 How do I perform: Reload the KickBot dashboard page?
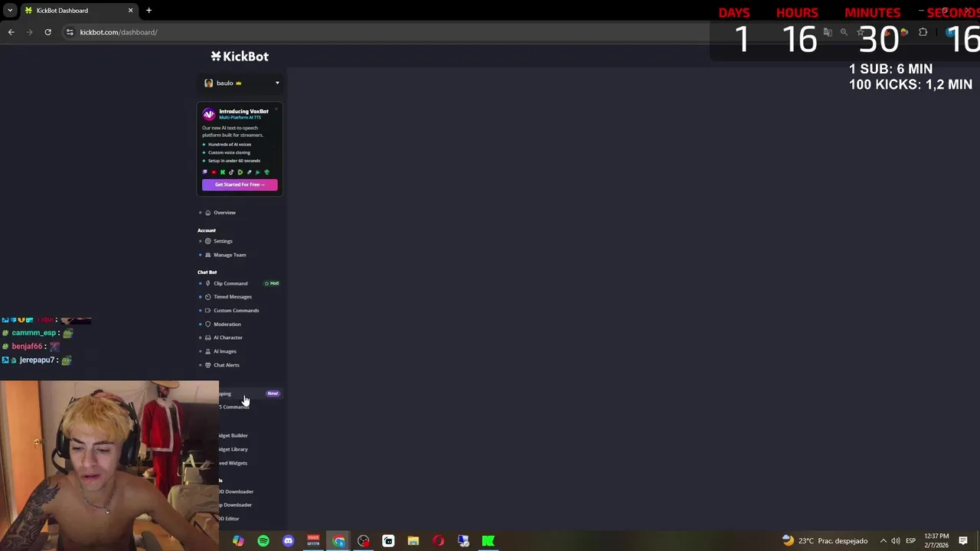pos(47,32)
